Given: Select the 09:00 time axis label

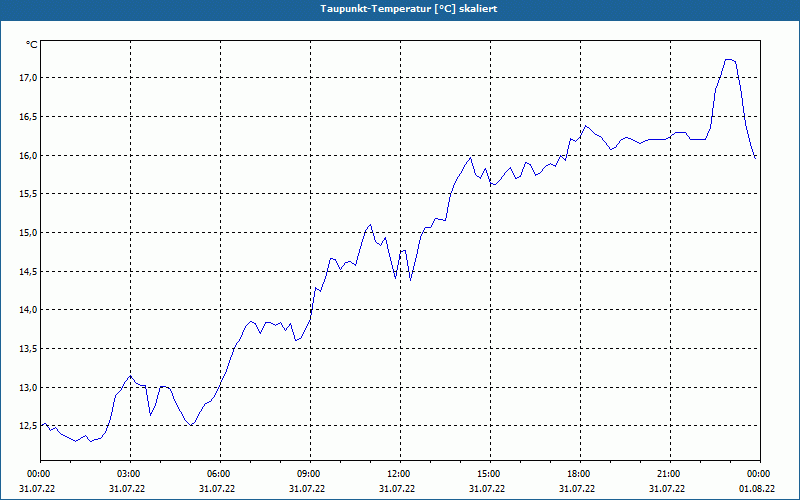Looking at the screenshot, I should 308,474.
